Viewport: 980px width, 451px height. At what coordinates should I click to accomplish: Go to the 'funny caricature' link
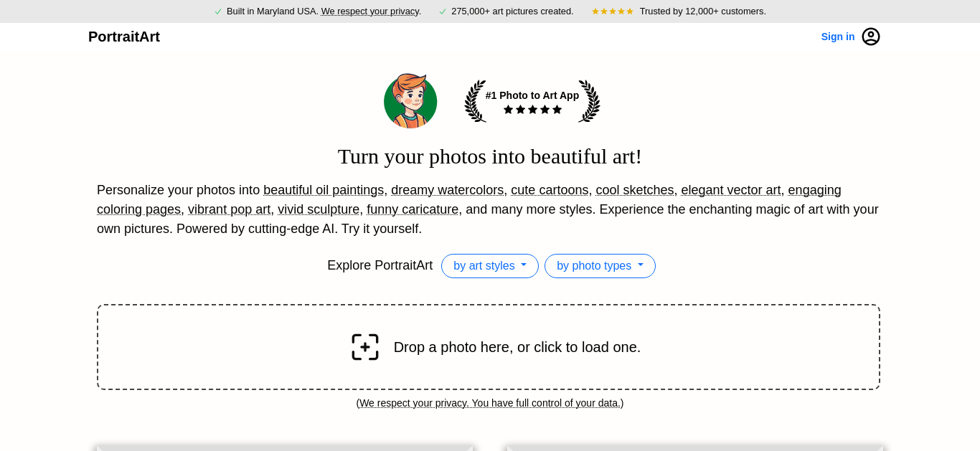coord(413,209)
